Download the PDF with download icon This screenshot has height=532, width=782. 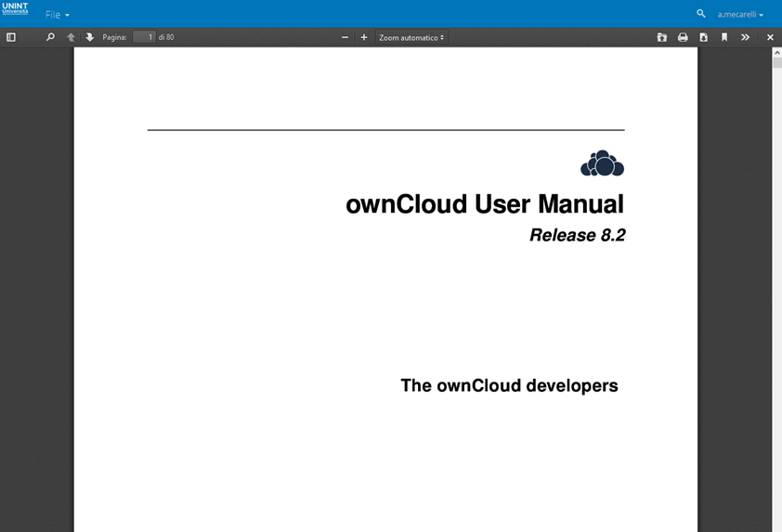point(704,37)
